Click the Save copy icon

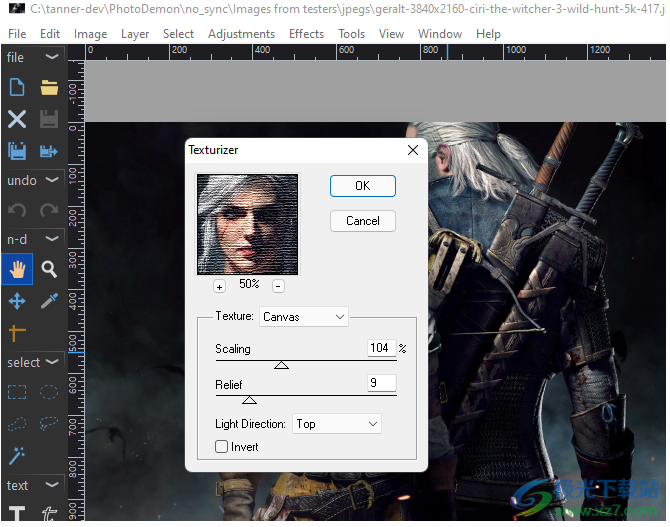[17, 151]
